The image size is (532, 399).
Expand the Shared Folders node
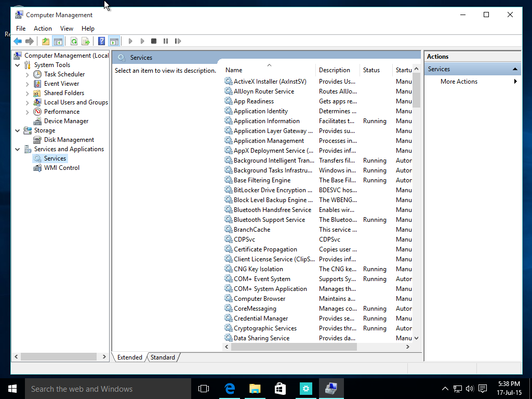tap(28, 93)
